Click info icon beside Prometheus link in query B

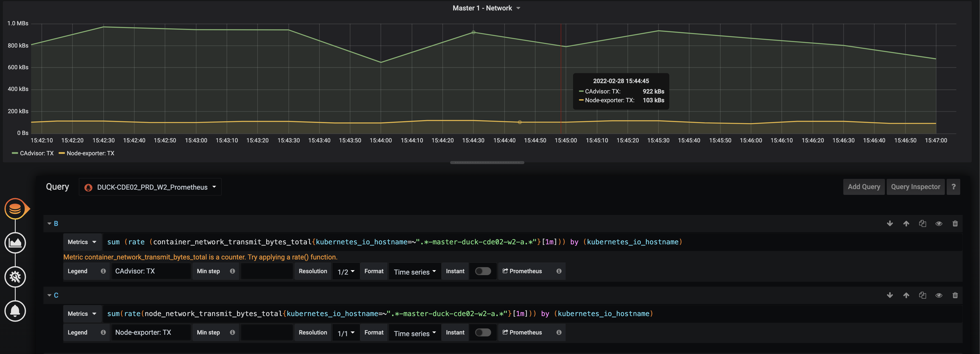pyautogui.click(x=559, y=271)
